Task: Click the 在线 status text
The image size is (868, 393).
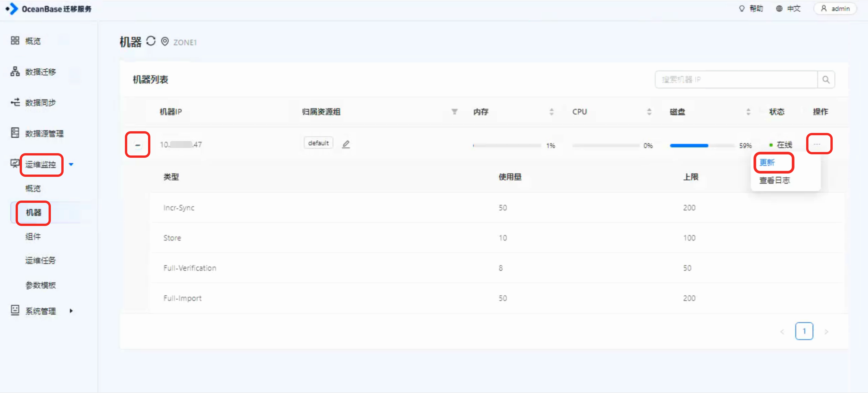Action: [784, 145]
